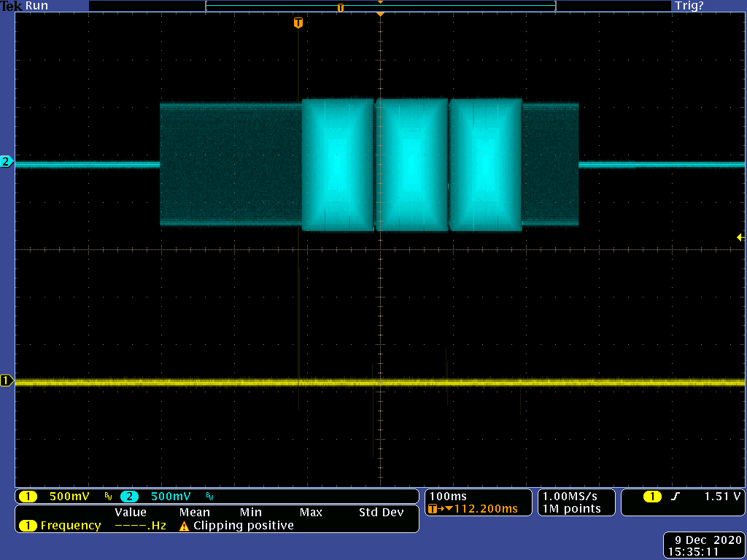Select the channel 1 ground reference marker
The height and width of the screenshot is (560, 747).
point(7,381)
